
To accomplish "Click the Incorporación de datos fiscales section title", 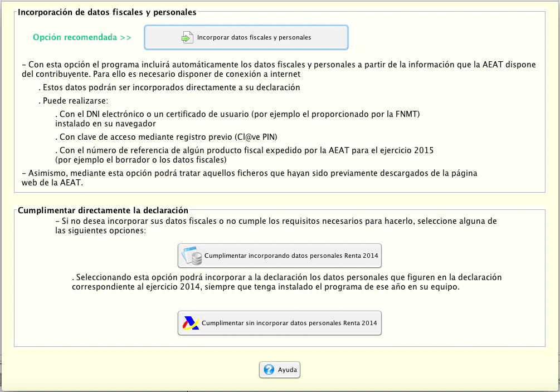I will click(107, 12).
